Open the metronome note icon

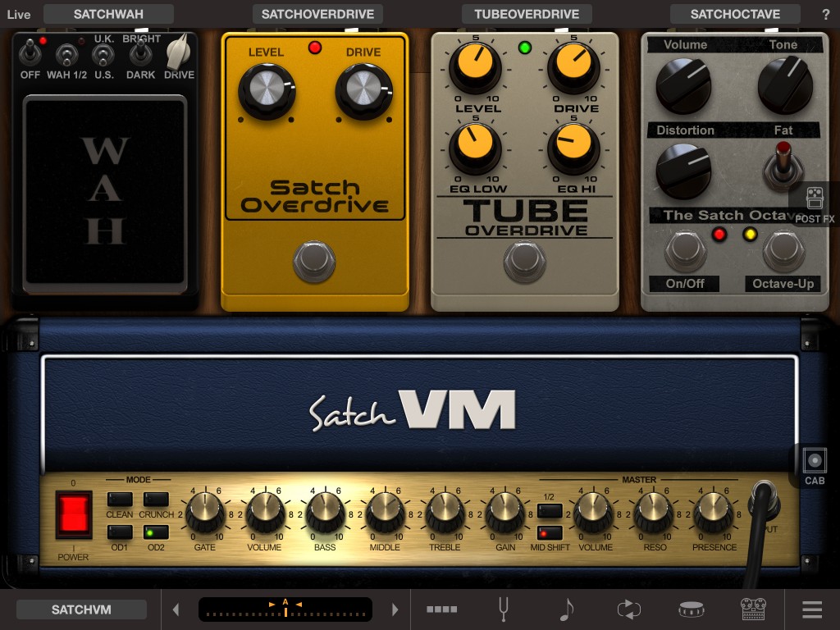coord(566,609)
